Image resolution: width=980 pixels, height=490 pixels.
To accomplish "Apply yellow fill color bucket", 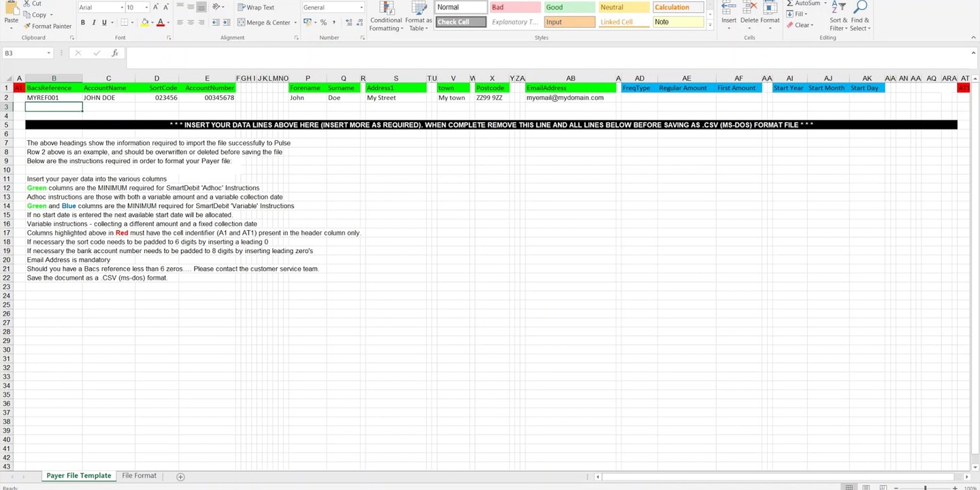I will [x=144, y=22].
